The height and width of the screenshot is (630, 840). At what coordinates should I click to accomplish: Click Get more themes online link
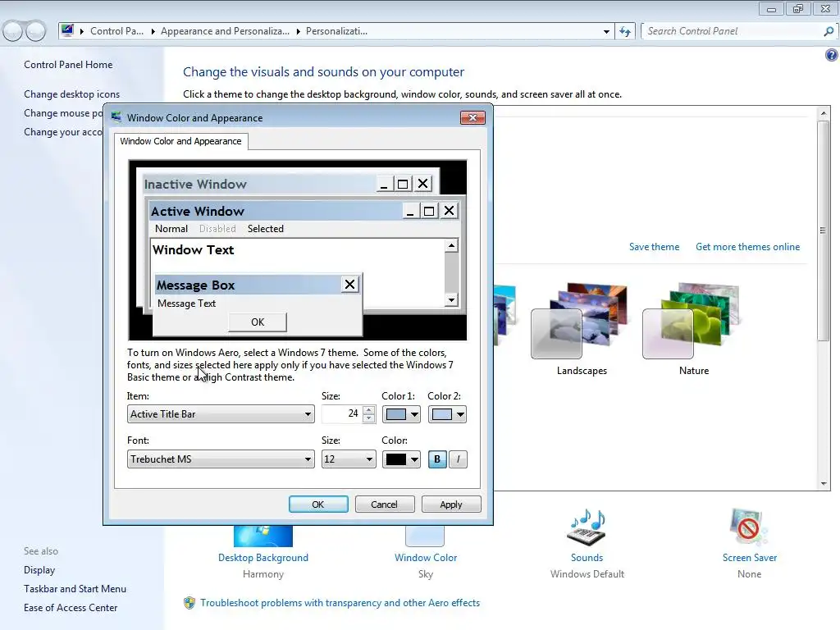coord(747,247)
